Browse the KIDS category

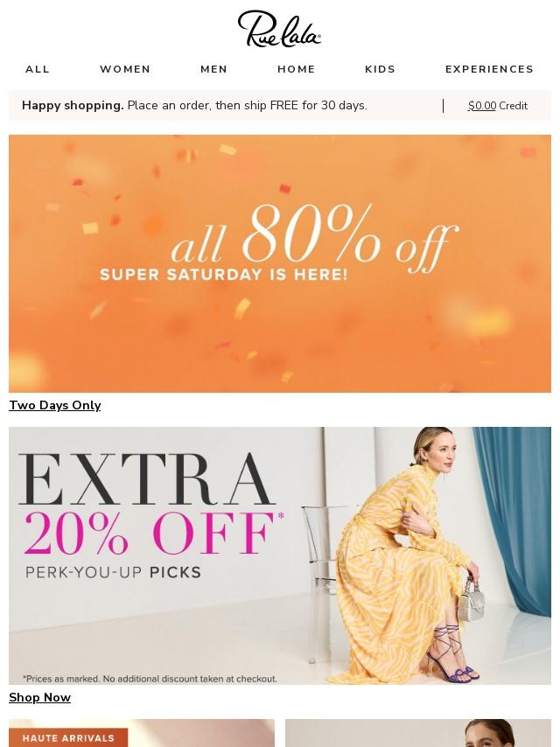(x=381, y=69)
